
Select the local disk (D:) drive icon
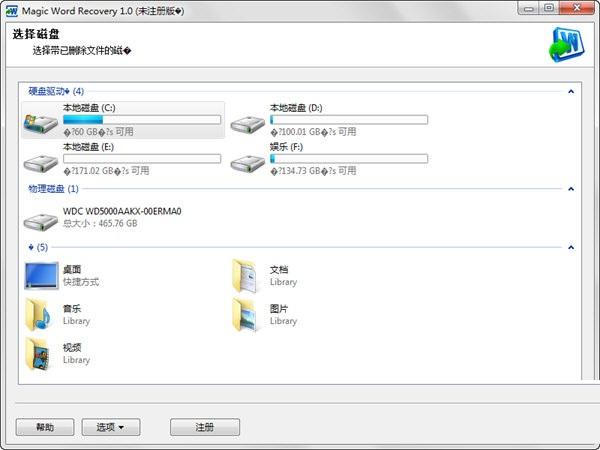click(248, 124)
